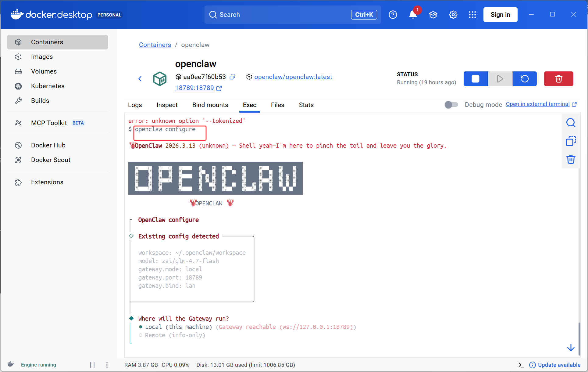Open notifications bell icon

click(x=413, y=15)
